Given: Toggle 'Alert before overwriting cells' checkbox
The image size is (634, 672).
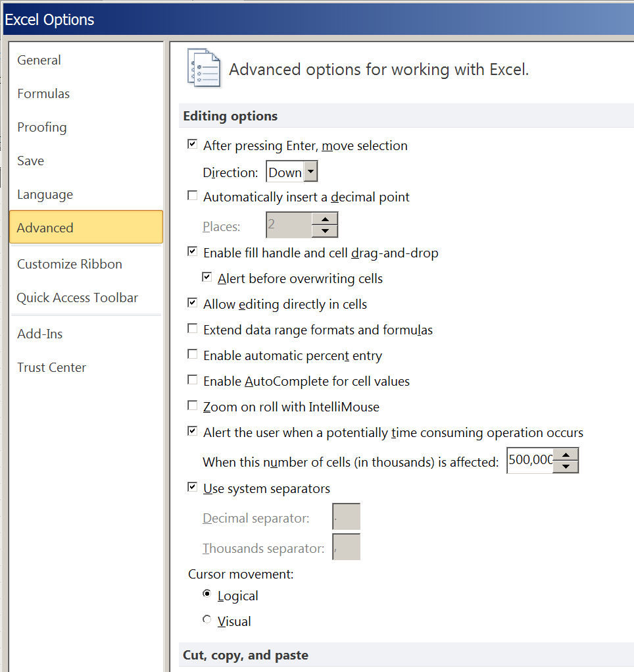Looking at the screenshot, I should point(207,277).
